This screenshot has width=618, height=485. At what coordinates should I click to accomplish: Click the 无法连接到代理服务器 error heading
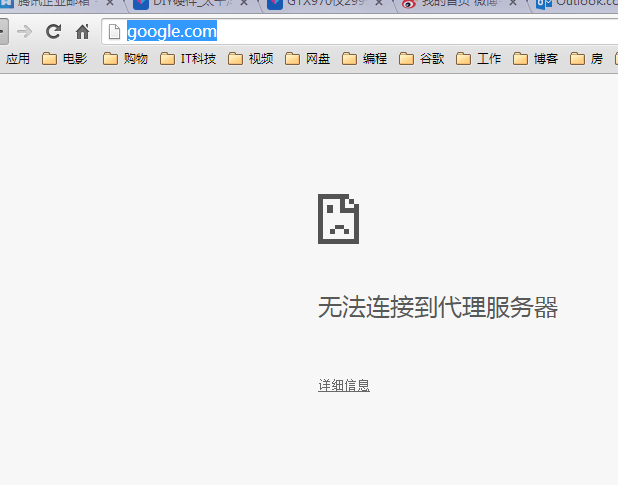pyautogui.click(x=438, y=307)
